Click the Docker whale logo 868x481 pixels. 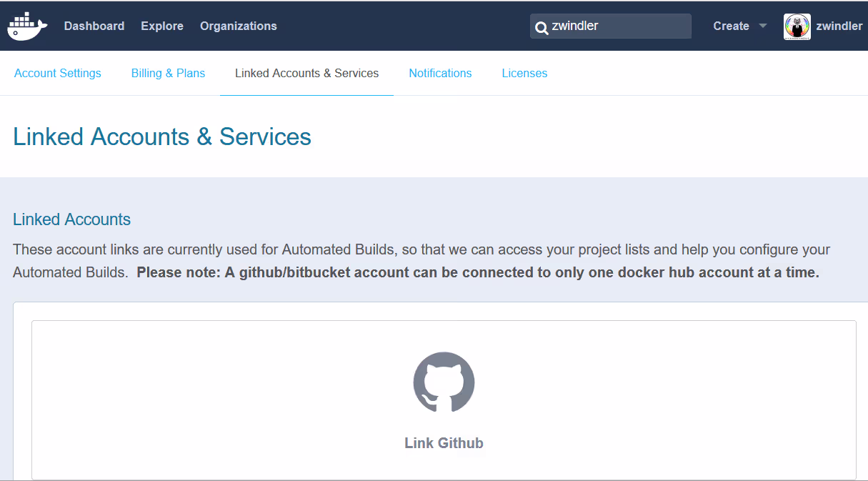point(27,26)
